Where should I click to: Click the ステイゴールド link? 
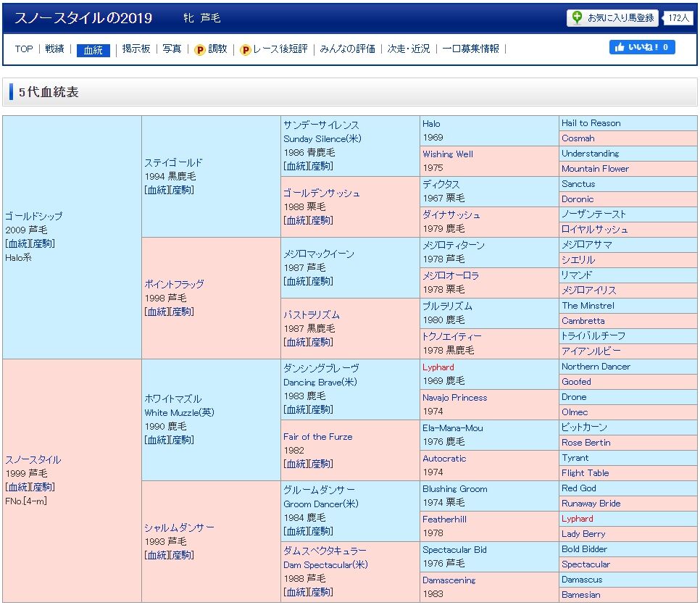coord(173,162)
